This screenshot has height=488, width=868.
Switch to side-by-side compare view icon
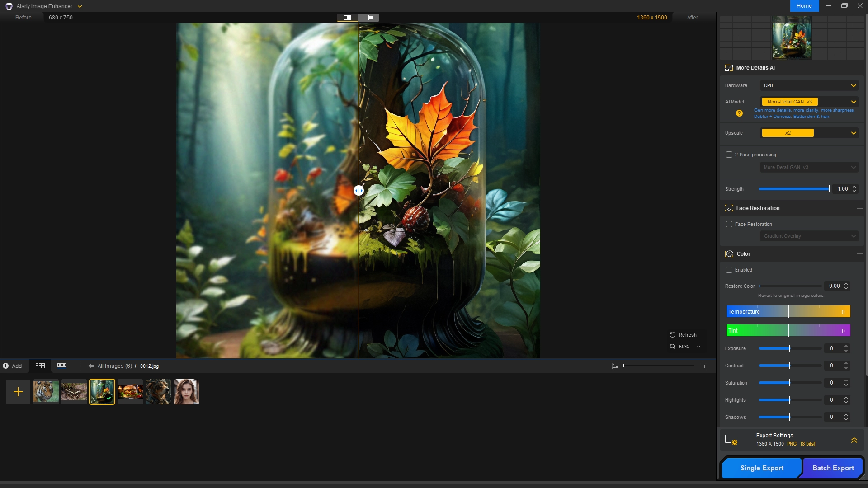coord(368,18)
